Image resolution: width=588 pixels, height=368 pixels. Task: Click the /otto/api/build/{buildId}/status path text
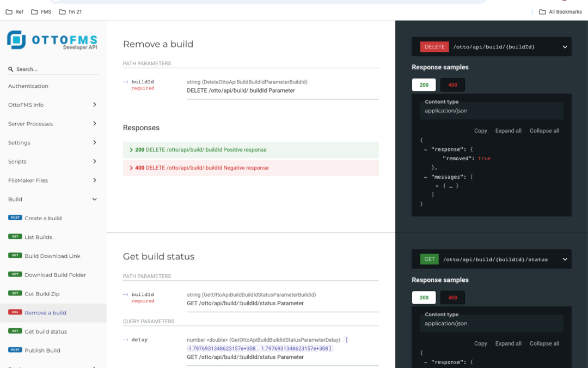(x=495, y=260)
